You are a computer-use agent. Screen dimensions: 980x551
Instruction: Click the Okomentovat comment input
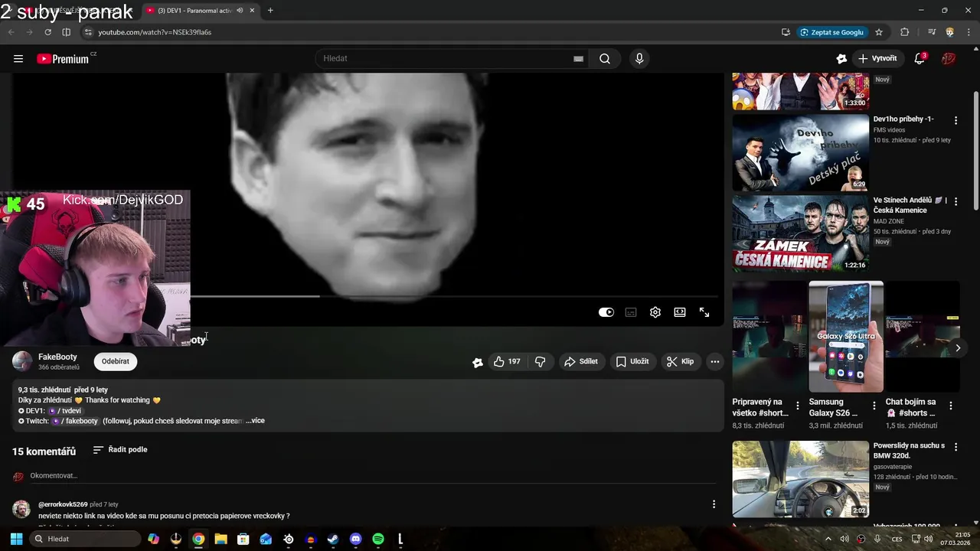373,476
